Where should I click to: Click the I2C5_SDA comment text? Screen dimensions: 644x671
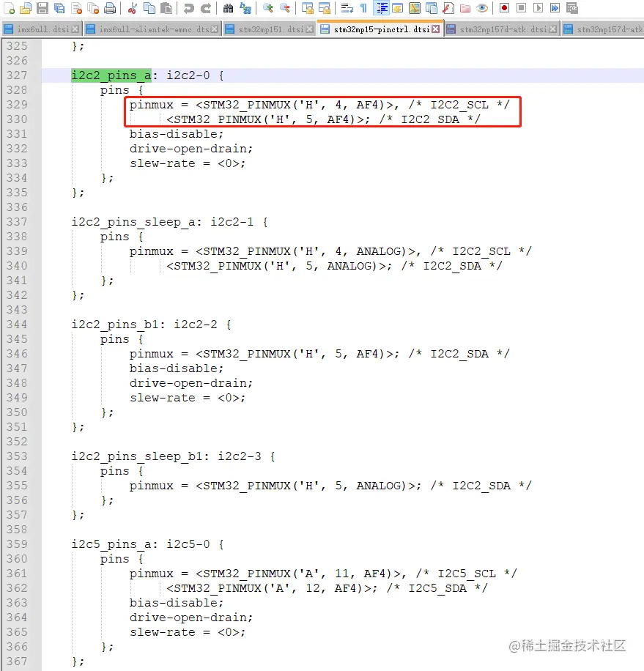437,588
